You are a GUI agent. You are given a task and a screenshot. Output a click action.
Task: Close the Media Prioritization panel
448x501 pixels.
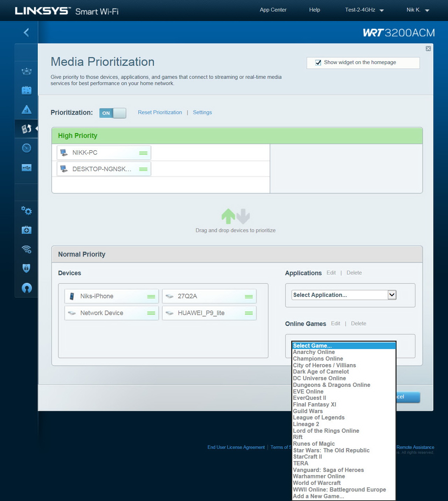428,49
